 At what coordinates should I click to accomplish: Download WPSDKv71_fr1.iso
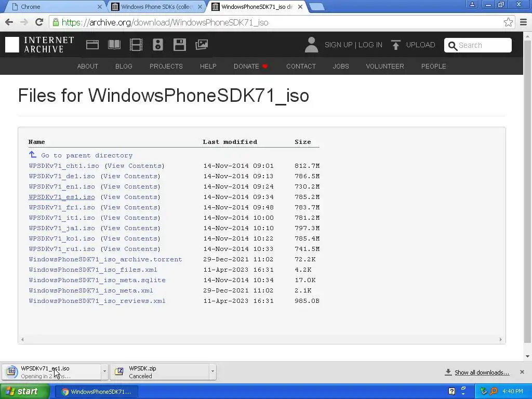coord(62,207)
